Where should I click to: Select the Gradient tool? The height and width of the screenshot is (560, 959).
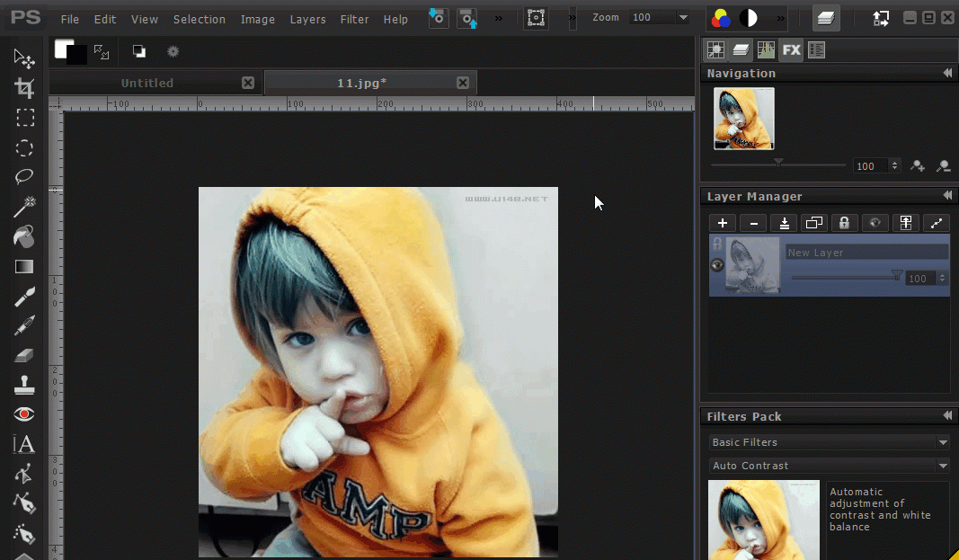24,267
